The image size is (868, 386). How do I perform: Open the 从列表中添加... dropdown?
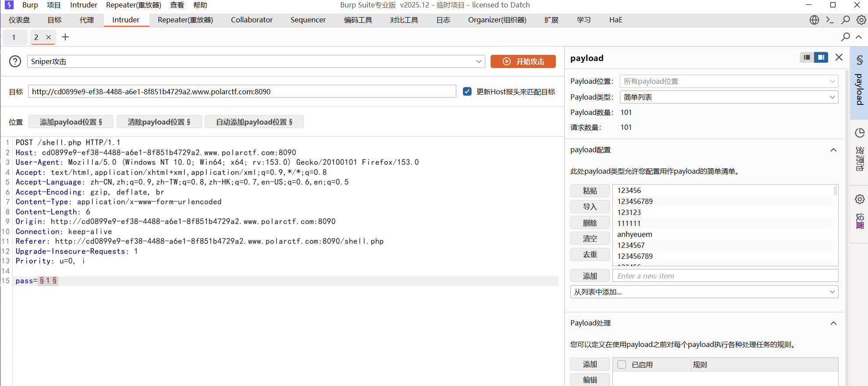pos(704,292)
